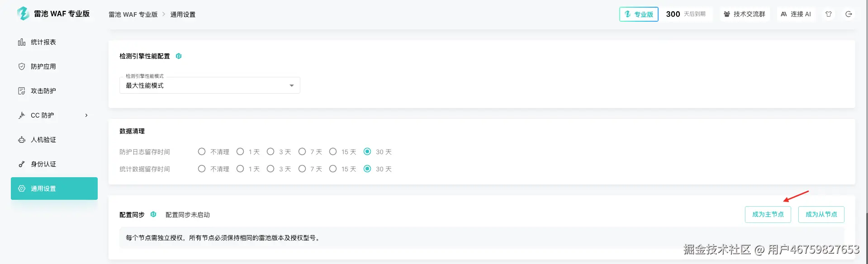
Task: Select 7 天 for 防护日志留存时间
Action: click(302, 152)
